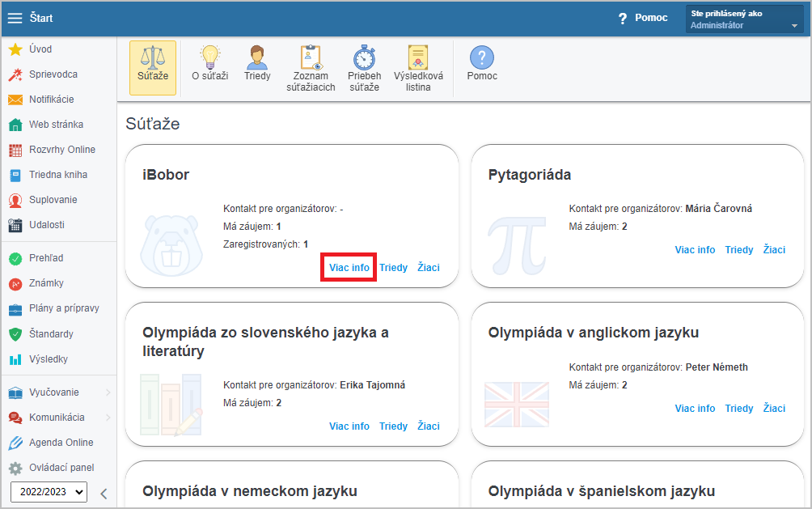Click contact name Peter Németh

coord(717,367)
